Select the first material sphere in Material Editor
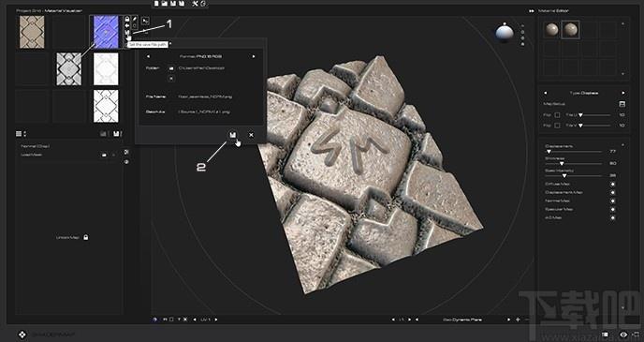The width and height of the screenshot is (644, 342). (551, 30)
